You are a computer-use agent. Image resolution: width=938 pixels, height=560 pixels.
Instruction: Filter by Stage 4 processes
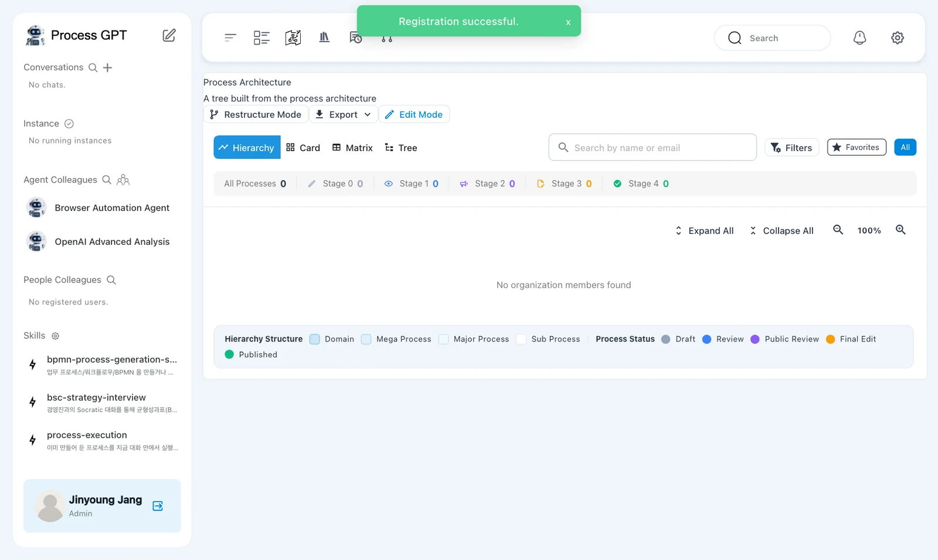(x=641, y=184)
